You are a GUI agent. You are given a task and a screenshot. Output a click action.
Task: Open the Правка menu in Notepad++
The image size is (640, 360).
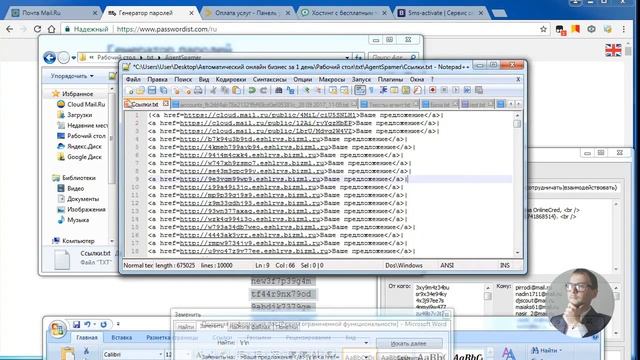coord(157,79)
